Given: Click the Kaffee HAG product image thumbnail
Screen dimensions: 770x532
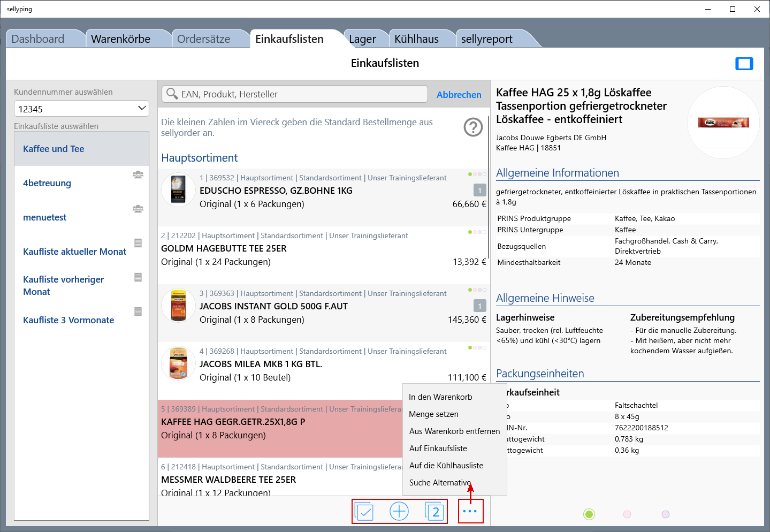Looking at the screenshot, I should coord(723,123).
